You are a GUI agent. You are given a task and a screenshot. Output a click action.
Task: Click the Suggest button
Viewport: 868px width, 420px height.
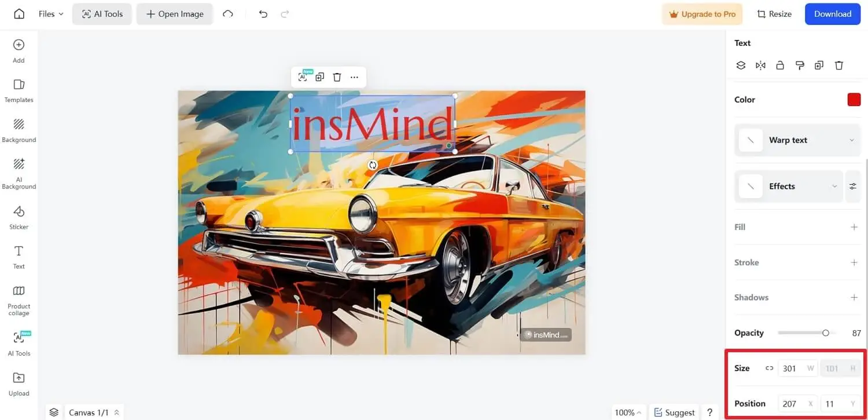pos(674,412)
